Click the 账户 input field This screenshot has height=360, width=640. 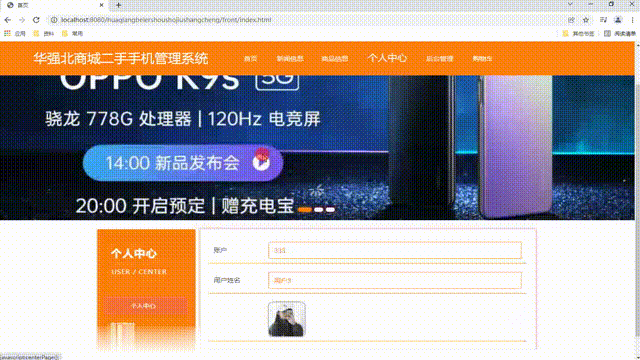395,250
